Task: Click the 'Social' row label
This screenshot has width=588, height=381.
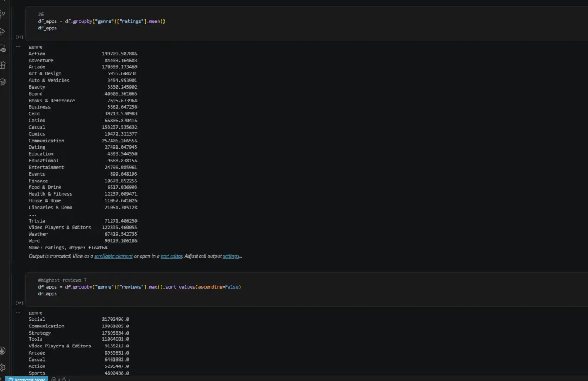Action: 36,319
